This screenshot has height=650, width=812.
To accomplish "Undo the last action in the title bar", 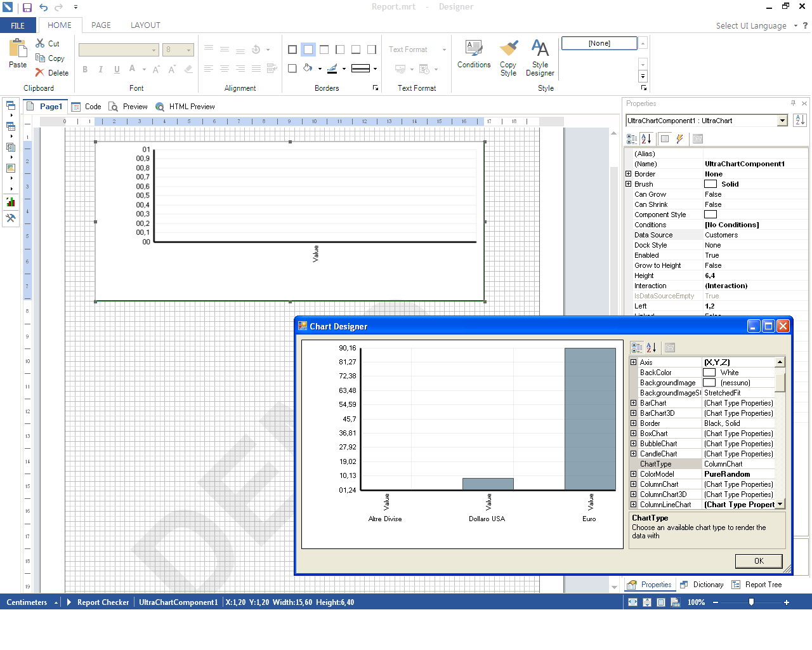I will click(x=43, y=8).
